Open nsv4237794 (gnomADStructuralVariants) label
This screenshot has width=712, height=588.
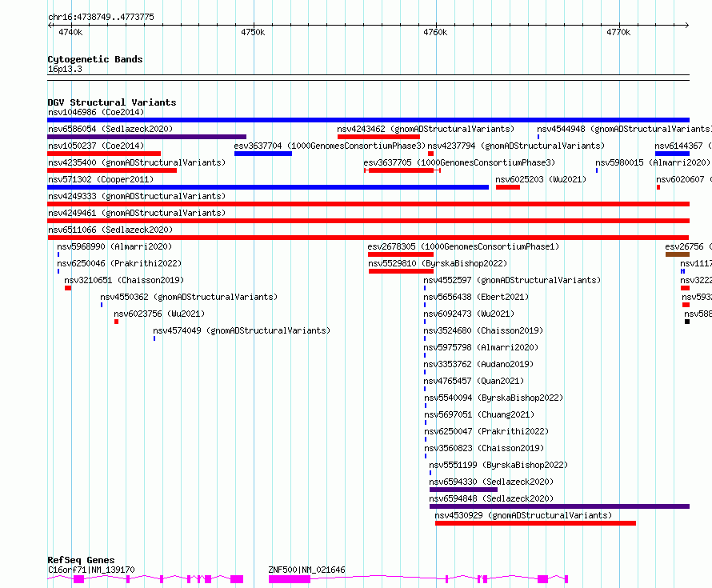[516, 146]
